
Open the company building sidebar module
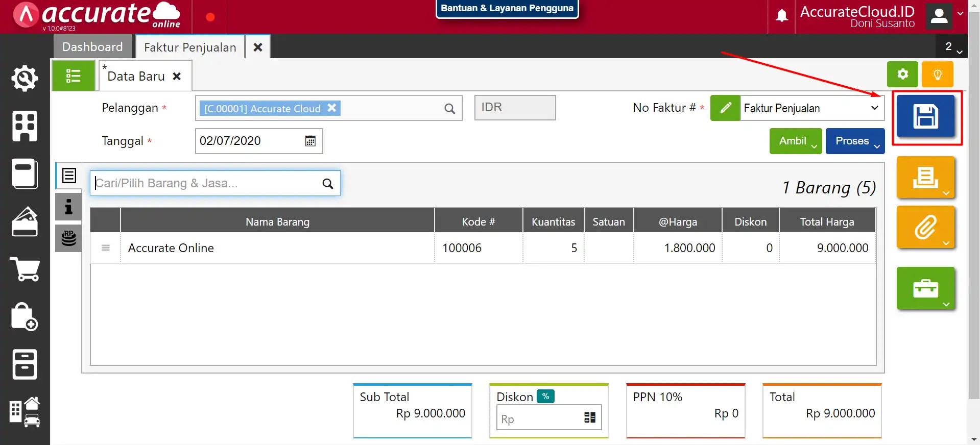click(25, 126)
